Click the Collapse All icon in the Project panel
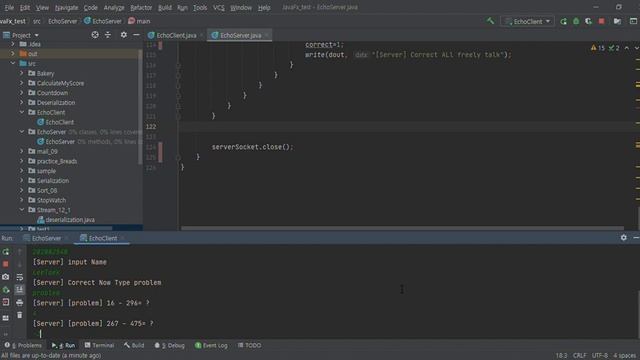The width and height of the screenshot is (640, 360). [108, 35]
